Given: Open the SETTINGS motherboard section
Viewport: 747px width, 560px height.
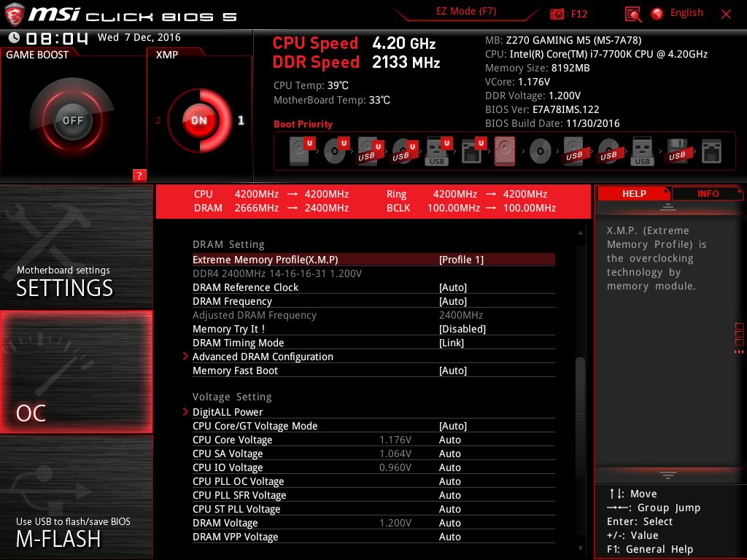Looking at the screenshot, I should click(x=76, y=246).
